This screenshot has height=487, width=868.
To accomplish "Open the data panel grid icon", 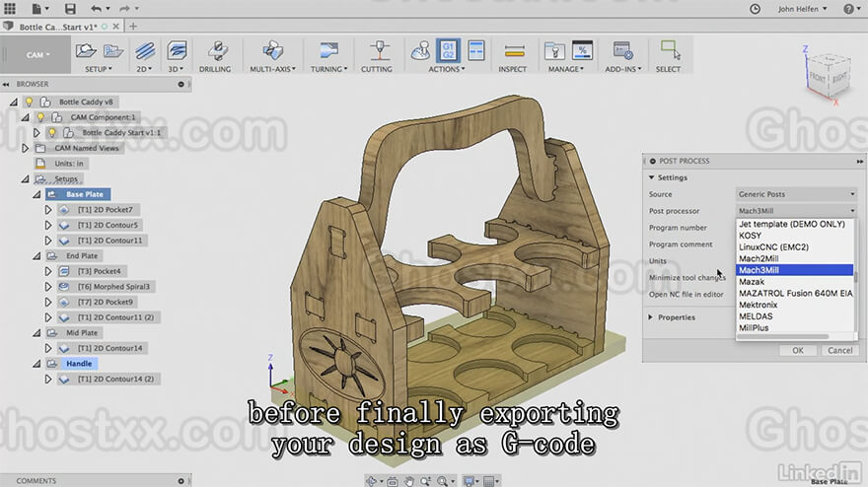I will tap(10, 8).
